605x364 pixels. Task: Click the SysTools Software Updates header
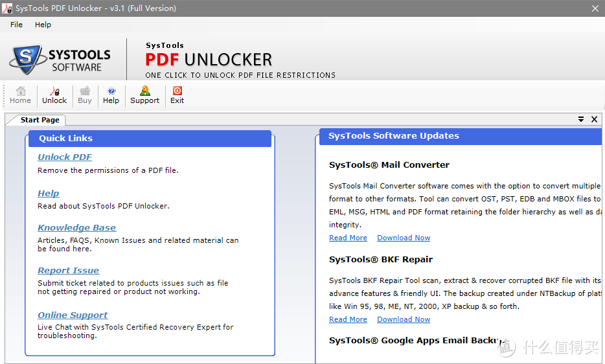(x=461, y=136)
